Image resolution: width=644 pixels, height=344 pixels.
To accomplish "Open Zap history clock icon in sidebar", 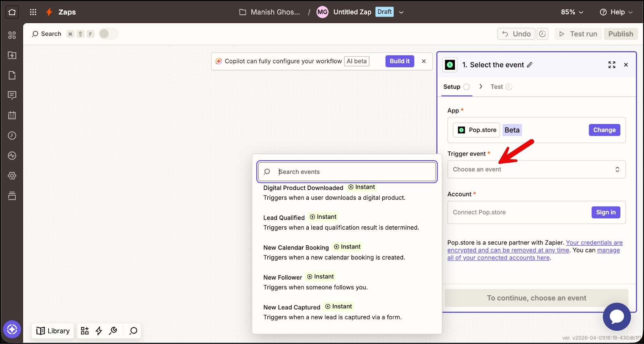I will 12,135.
